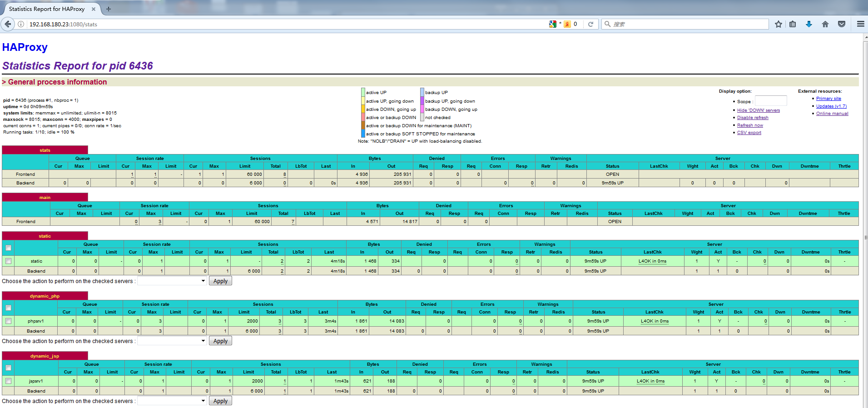Open the bookmarks library icon
The height and width of the screenshot is (408, 868).
pyautogui.click(x=793, y=24)
